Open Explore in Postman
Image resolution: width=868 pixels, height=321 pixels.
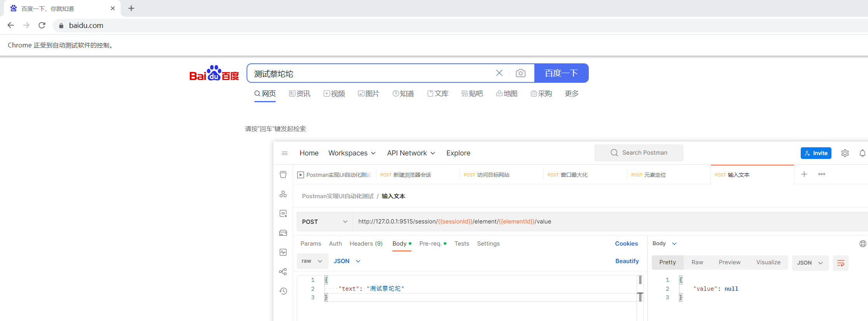[458, 153]
